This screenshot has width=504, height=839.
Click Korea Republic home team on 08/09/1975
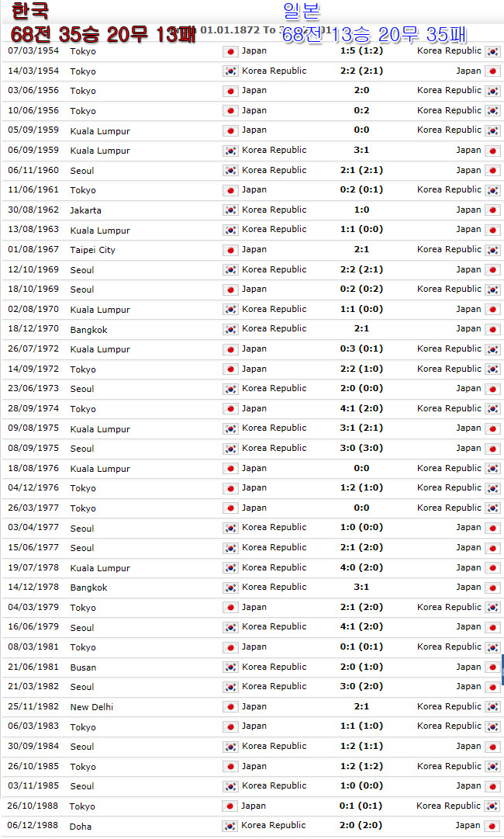pyautogui.click(x=274, y=448)
